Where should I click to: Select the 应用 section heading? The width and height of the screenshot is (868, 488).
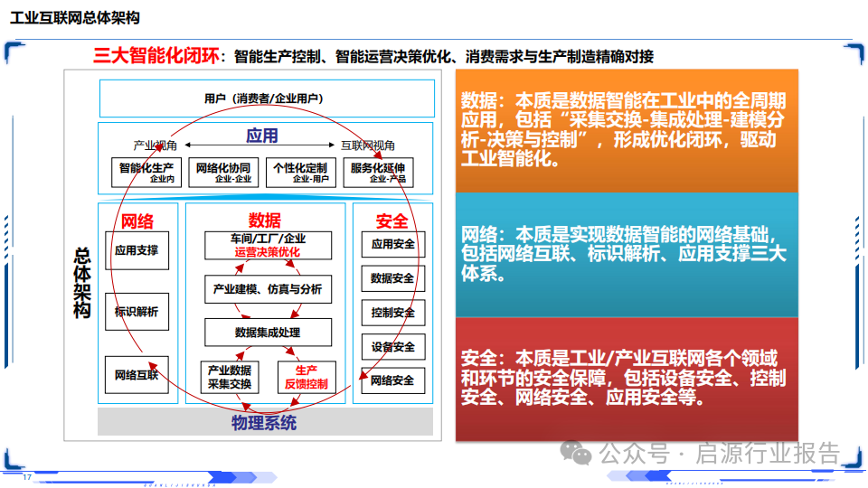262,136
